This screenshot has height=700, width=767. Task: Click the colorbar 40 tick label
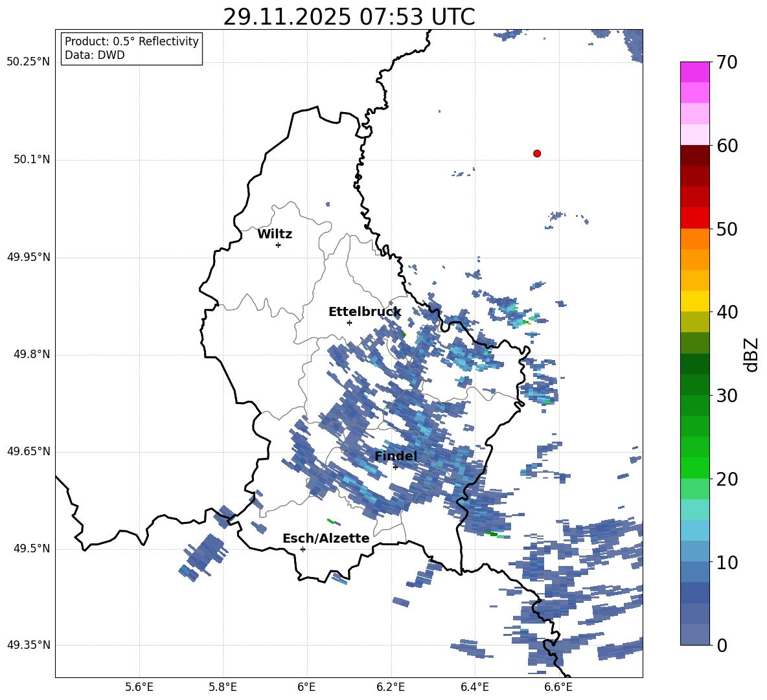tap(727, 312)
